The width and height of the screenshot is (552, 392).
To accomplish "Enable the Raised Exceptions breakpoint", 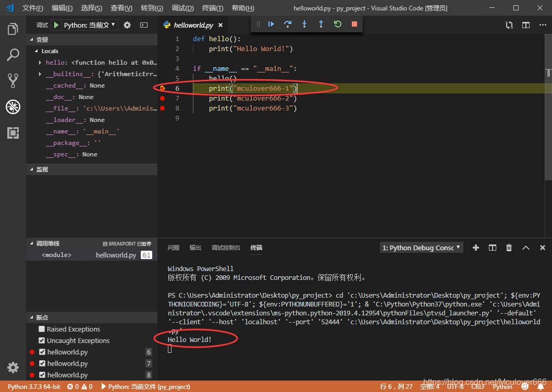I will click(42, 329).
